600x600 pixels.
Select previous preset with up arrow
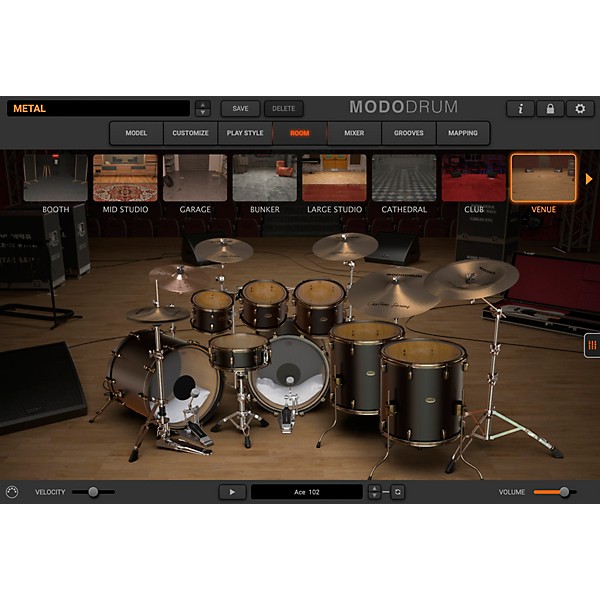tap(203, 104)
